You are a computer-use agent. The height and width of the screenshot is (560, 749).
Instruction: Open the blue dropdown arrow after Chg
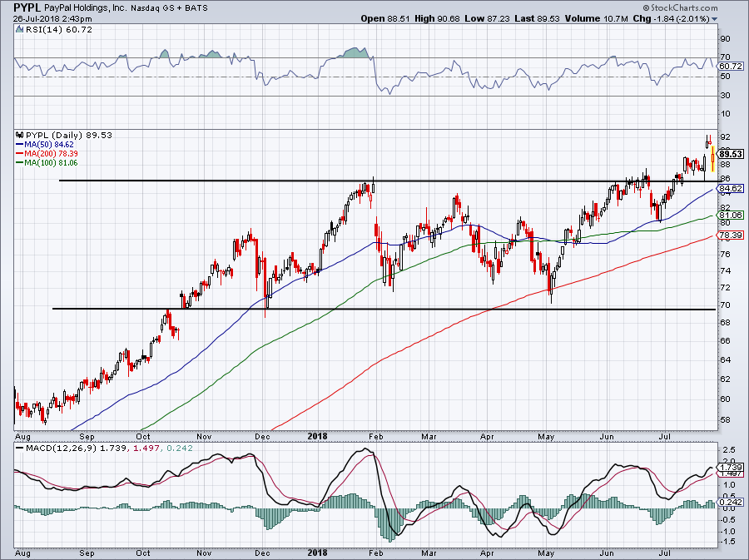click(x=715, y=19)
